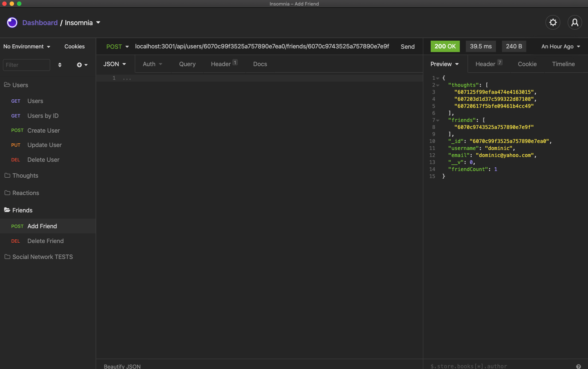
Task: Open the help question mark icon
Action: pos(578,366)
